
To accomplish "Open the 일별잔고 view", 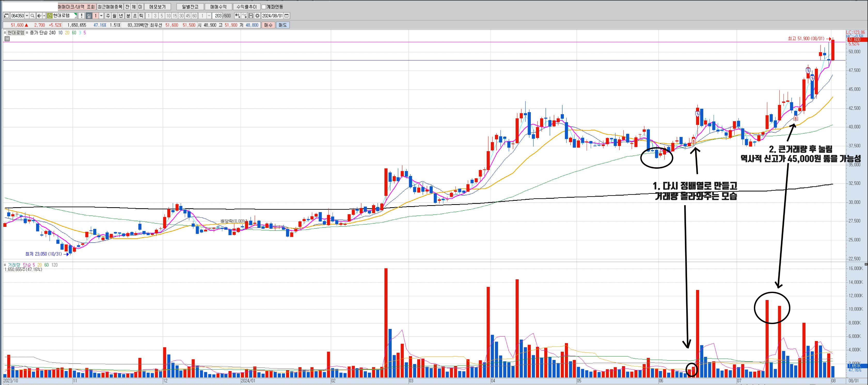I will pos(190,7).
